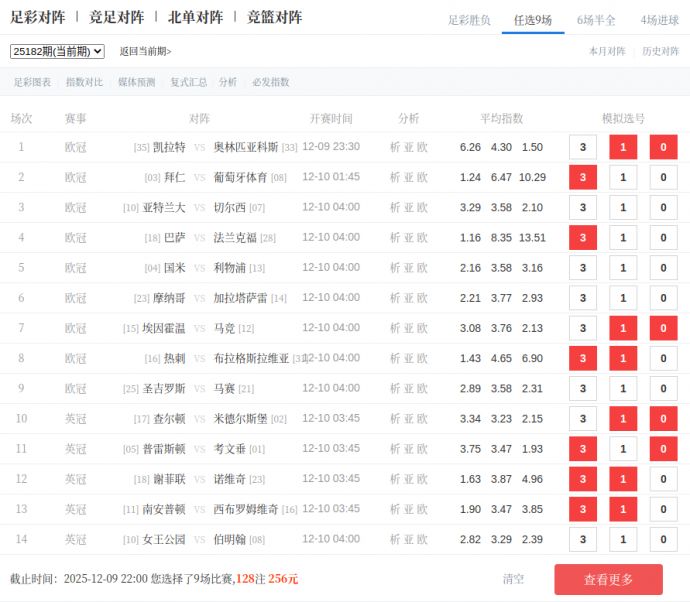Deselect pick 3 for match 2 拜仁
The image size is (690, 602).
coord(582,177)
